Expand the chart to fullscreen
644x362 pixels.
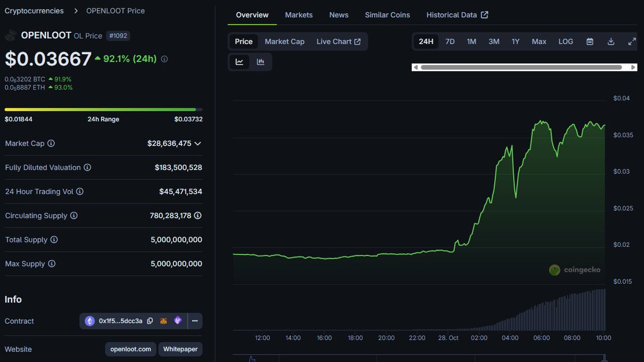[x=632, y=41]
